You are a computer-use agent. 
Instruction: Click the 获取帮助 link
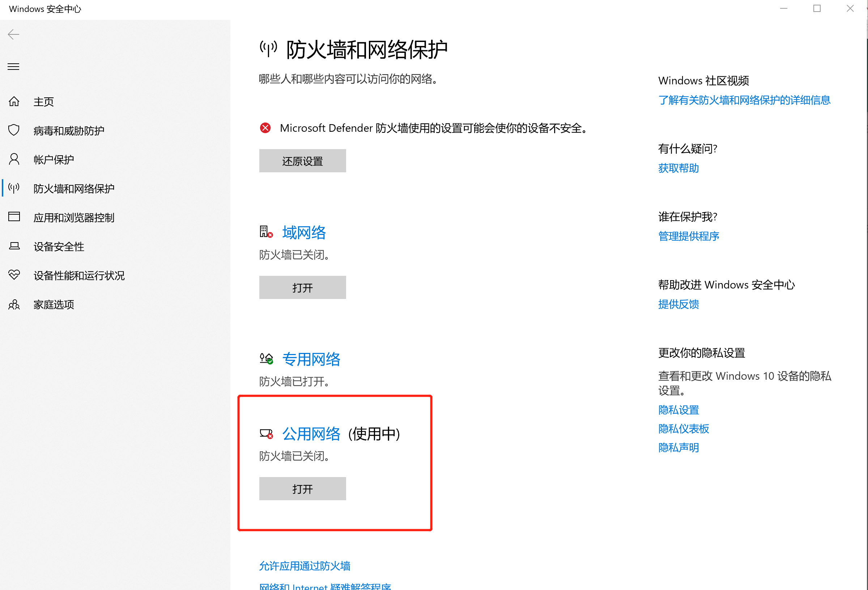(678, 168)
